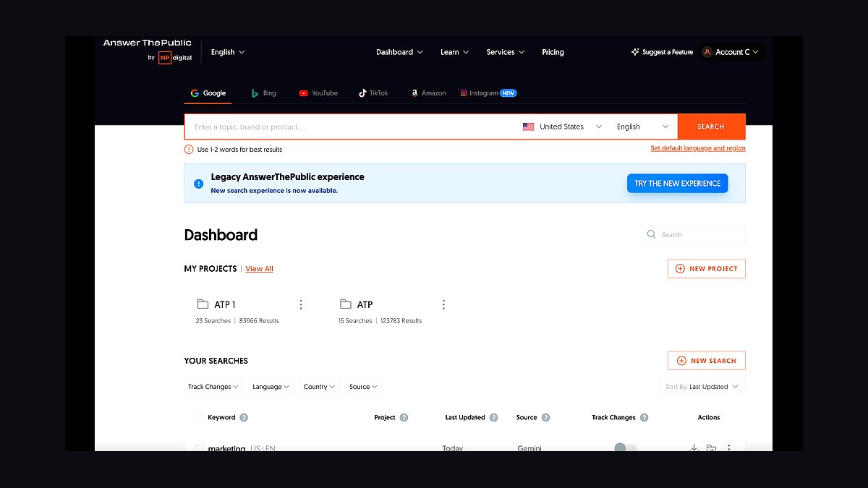The image size is (868, 488).
Task: Click the New Search plus icon
Action: pos(681,361)
